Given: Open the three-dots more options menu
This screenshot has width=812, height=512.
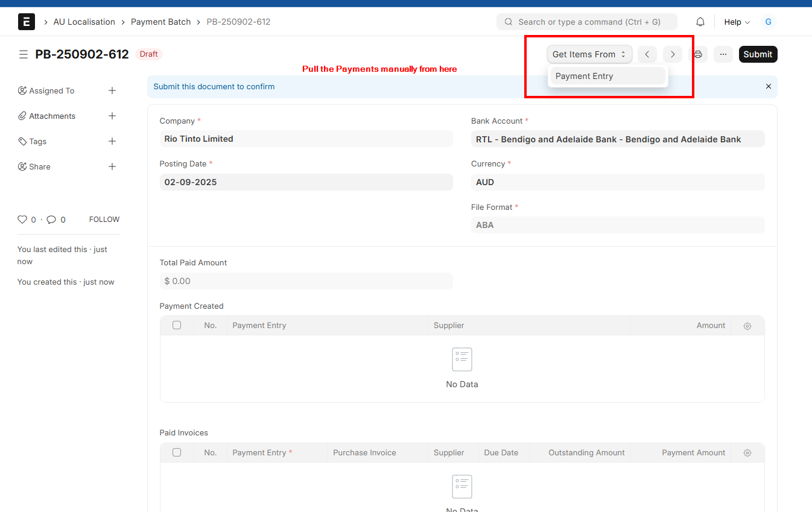Looking at the screenshot, I should pos(723,54).
